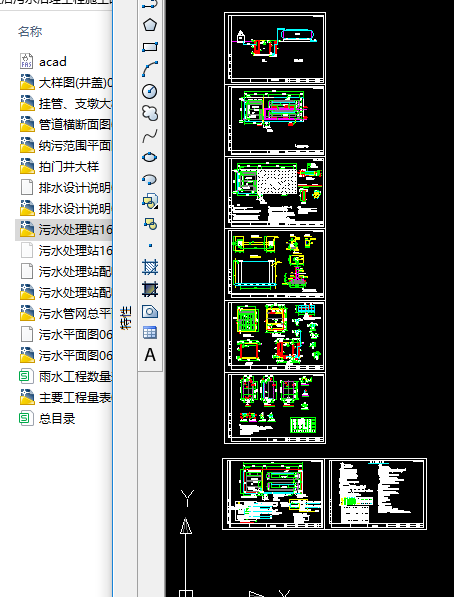Click the DWG icon beside 拍门井大样
The image size is (454, 597).
(27, 166)
